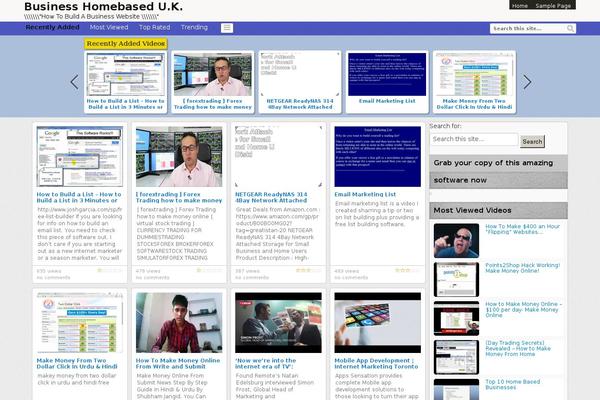Open sidebar Day Trading Secrets thumbnail
This screenshot has width=600, height=400.
click(x=456, y=358)
